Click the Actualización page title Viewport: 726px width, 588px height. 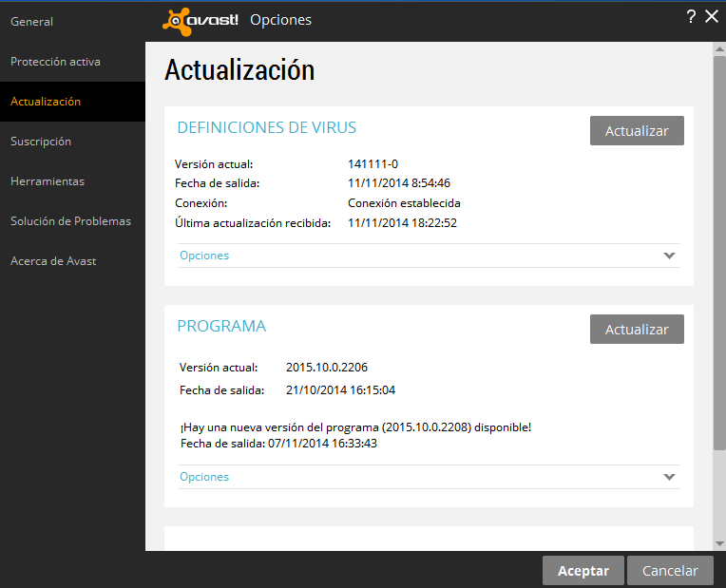point(239,70)
